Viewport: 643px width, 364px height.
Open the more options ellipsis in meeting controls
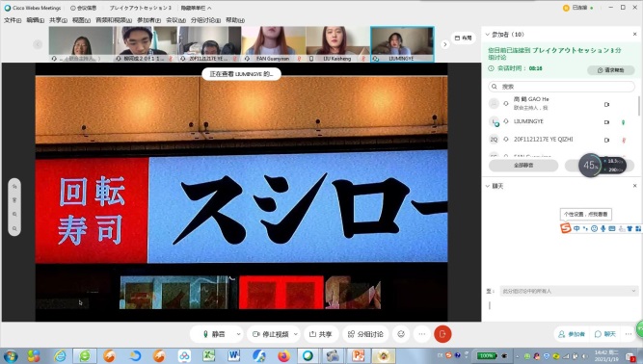pos(422,334)
